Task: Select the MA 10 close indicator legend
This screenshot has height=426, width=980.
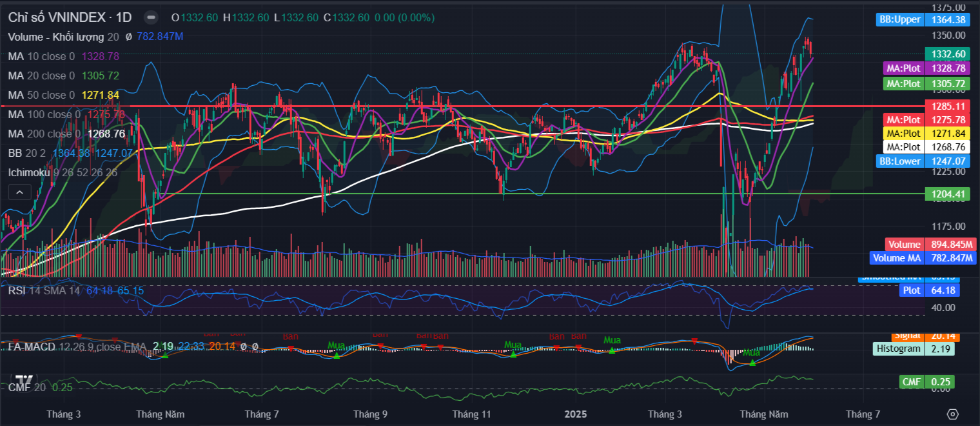Action: click(x=41, y=56)
